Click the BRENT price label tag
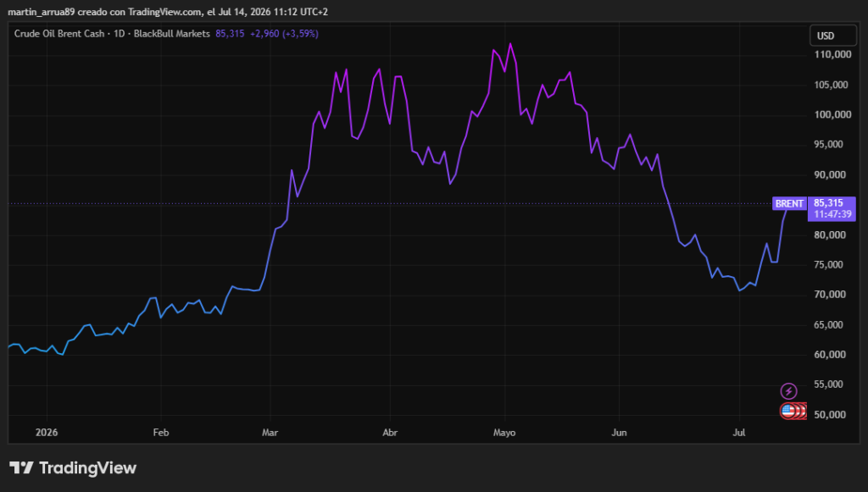Viewport: 868px width, 492px height. (x=789, y=203)
